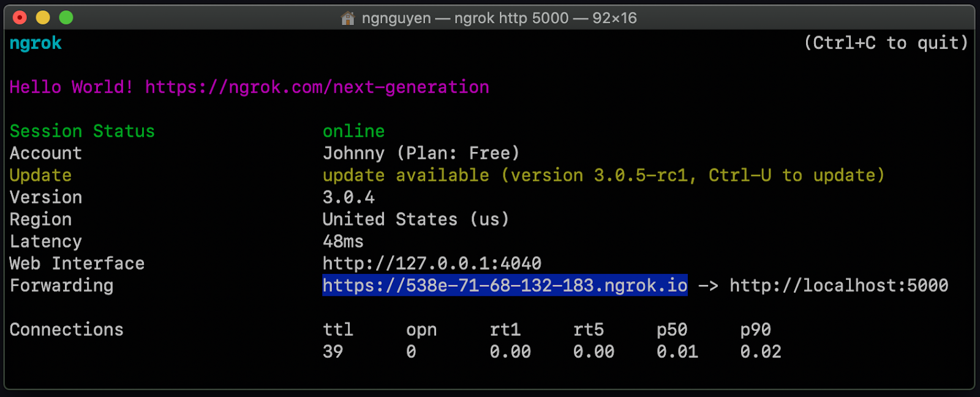Screen dimensions: 980x397
Task: Click the highlighted https://538e-71-68-132-183.ngrok.io URL
Action: pyautogui.click(x=505, y=285)
